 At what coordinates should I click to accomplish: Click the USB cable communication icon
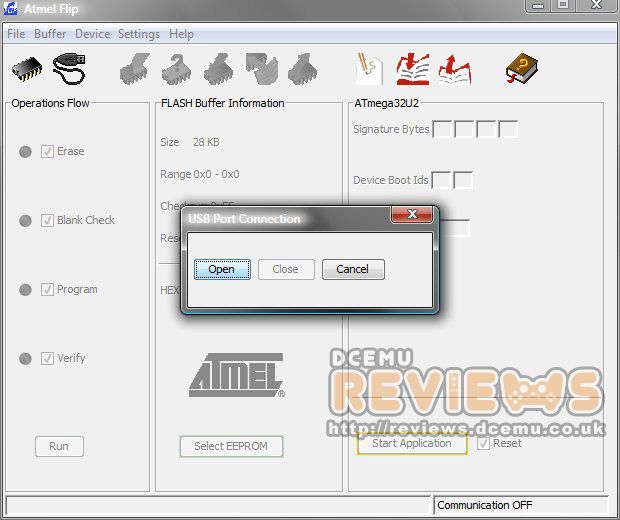pos(69,68)
